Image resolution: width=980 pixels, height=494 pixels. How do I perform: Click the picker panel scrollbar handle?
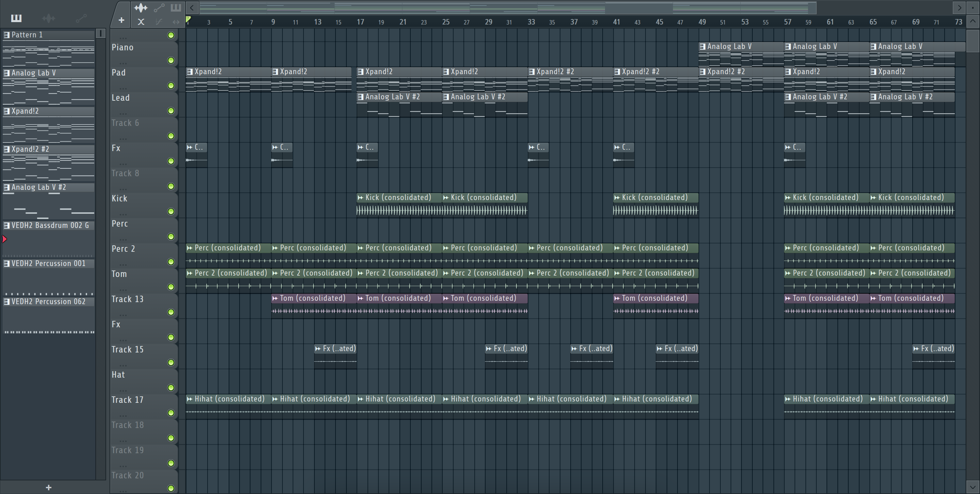coord(100,33)
